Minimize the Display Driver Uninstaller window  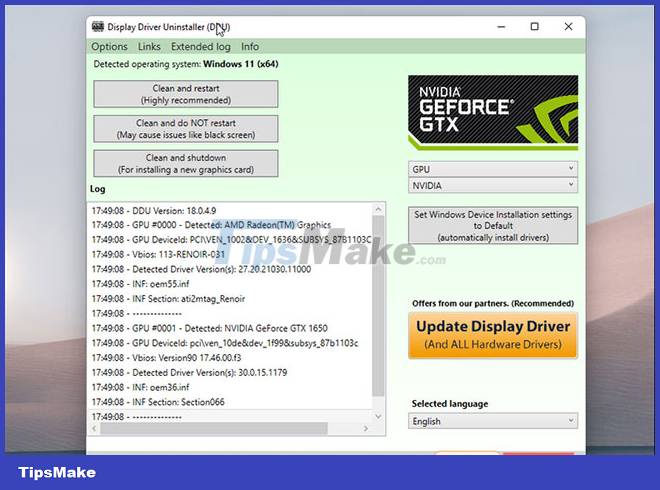[501, 27]
